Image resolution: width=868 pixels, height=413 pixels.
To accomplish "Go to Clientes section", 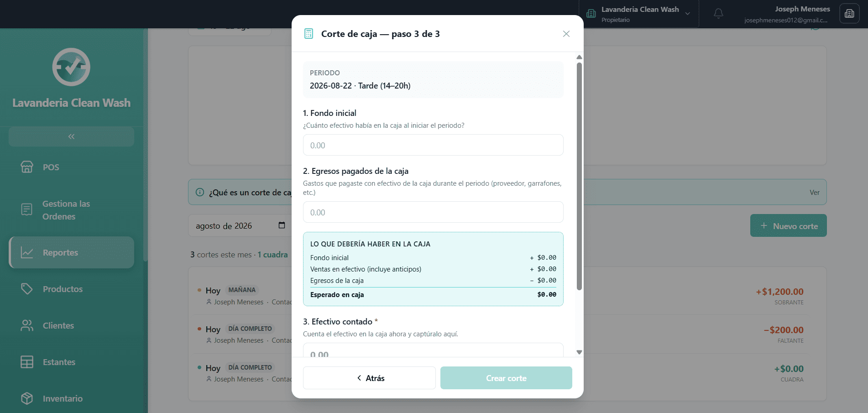I will (71, 325).
